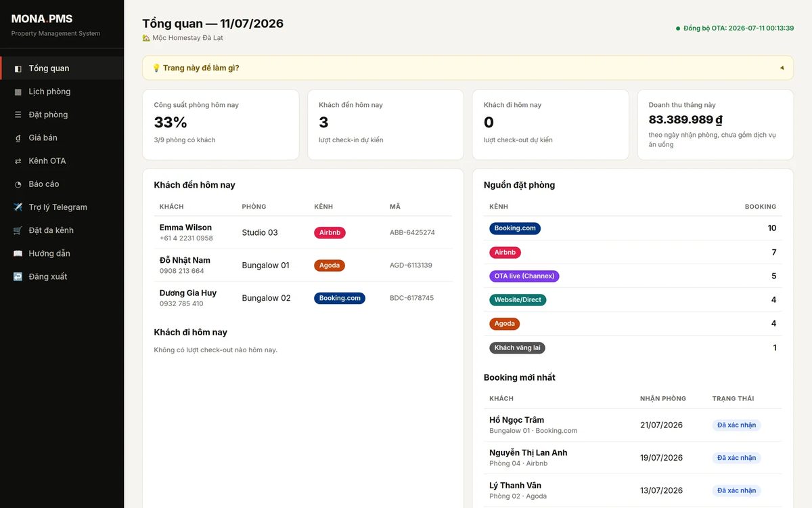The height and width of the screenshot is (508, 812).
Task: Open booking code AGD-6113139
Action: pos(411,266)
